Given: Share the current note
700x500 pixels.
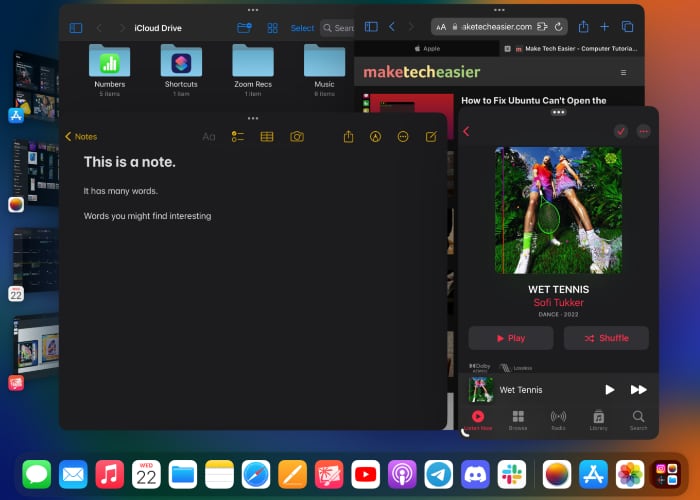Looking at the screenshot, I should click(x=348, y=136).
